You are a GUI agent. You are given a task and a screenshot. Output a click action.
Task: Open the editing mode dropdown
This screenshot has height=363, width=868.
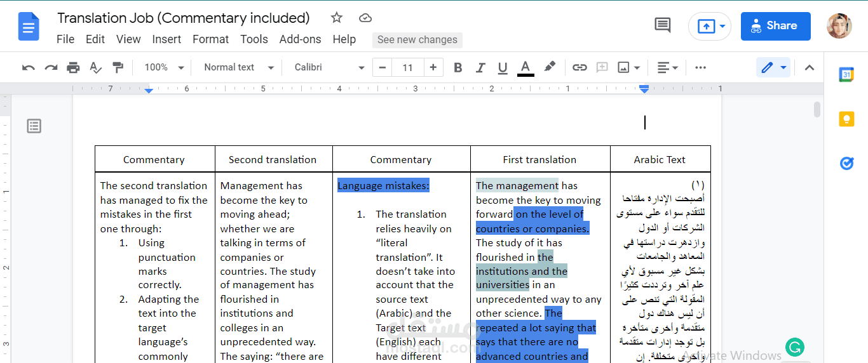[x=774, y=67]
